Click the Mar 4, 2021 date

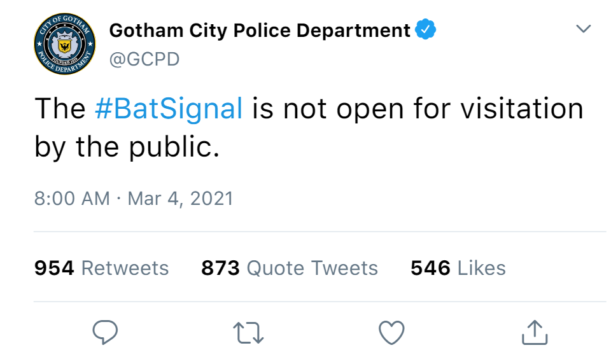180,199
